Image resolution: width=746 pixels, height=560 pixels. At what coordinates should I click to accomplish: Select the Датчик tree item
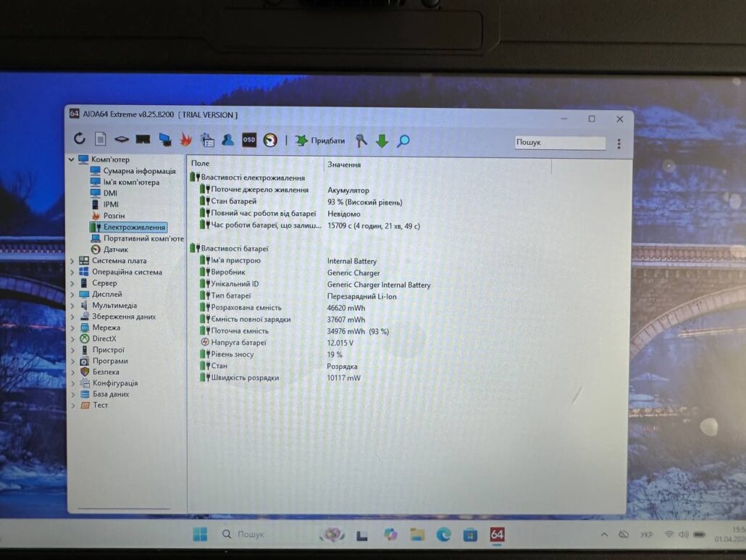click(x=115, y=249)
